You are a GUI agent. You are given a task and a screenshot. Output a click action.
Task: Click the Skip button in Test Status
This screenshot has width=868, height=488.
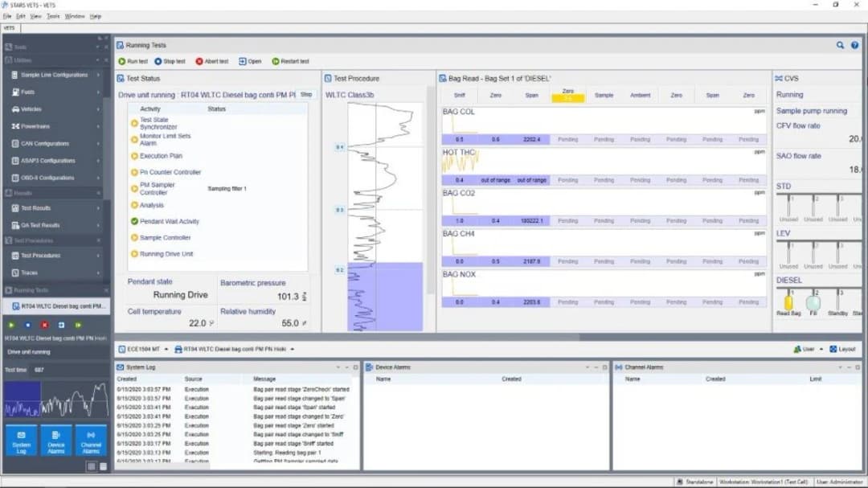[x=306, y=95]
